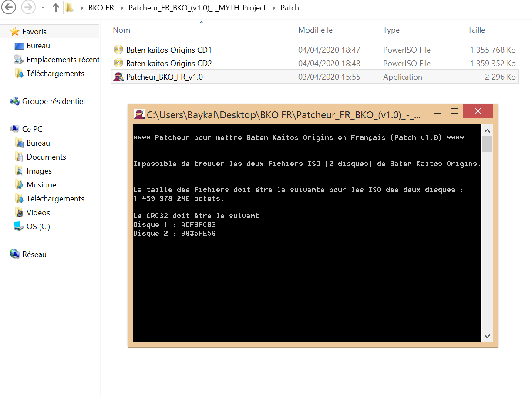Click the Groupe résidentiel icon
Image resolution: width=532 pixels, height=398 pixels.
pos(15,101)
